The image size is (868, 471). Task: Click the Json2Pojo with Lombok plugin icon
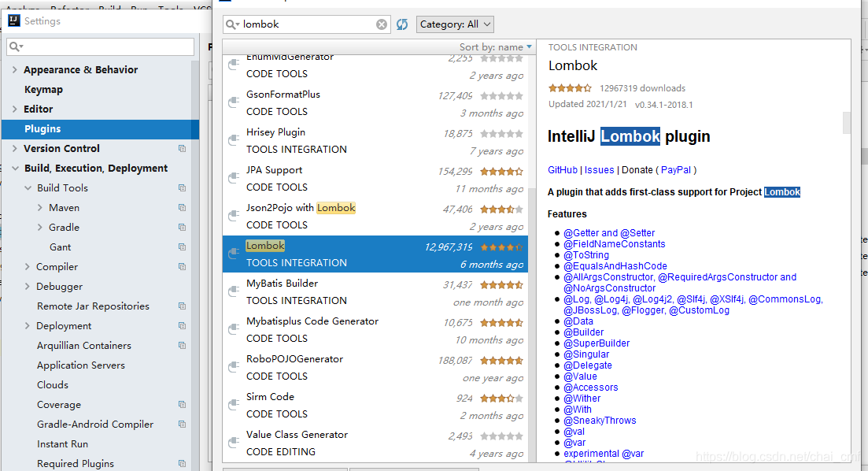(234, 216)
